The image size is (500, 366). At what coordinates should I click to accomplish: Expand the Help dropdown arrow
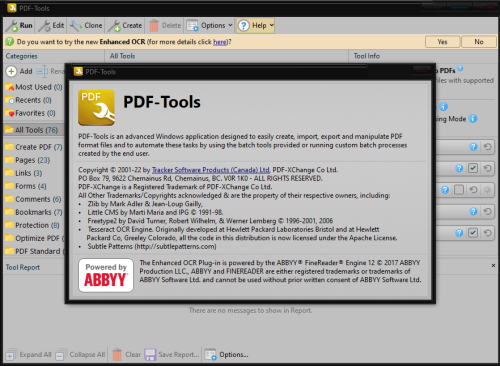click(271, 25)
